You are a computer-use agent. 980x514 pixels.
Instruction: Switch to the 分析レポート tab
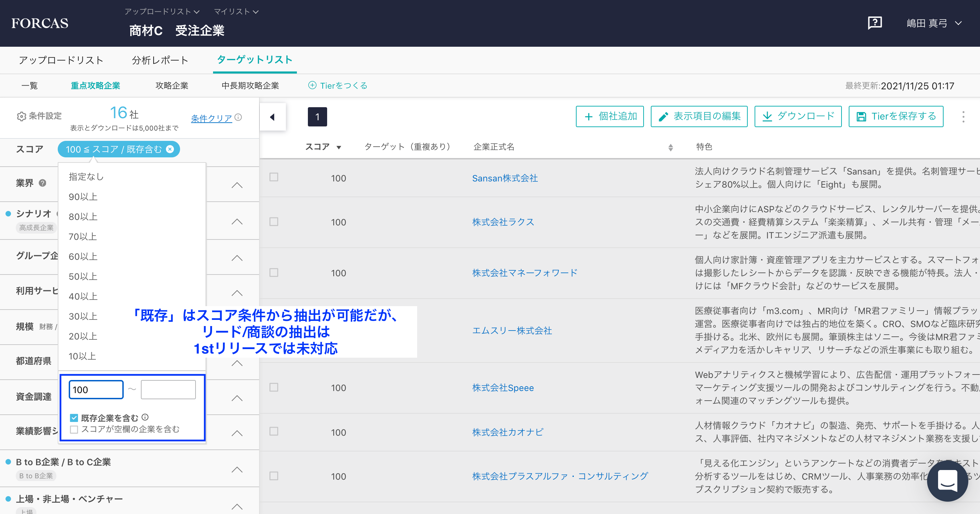click(x=159, y=60)
